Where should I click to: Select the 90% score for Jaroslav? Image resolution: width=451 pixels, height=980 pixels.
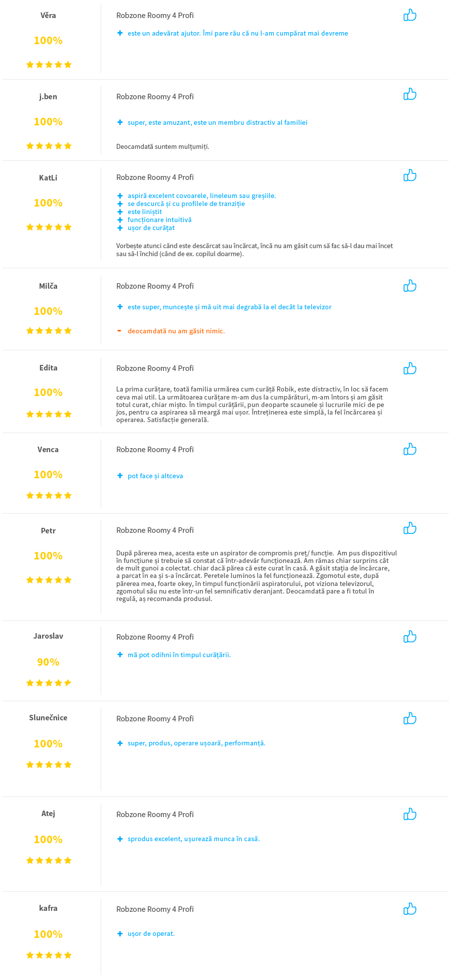click(48, 662)
